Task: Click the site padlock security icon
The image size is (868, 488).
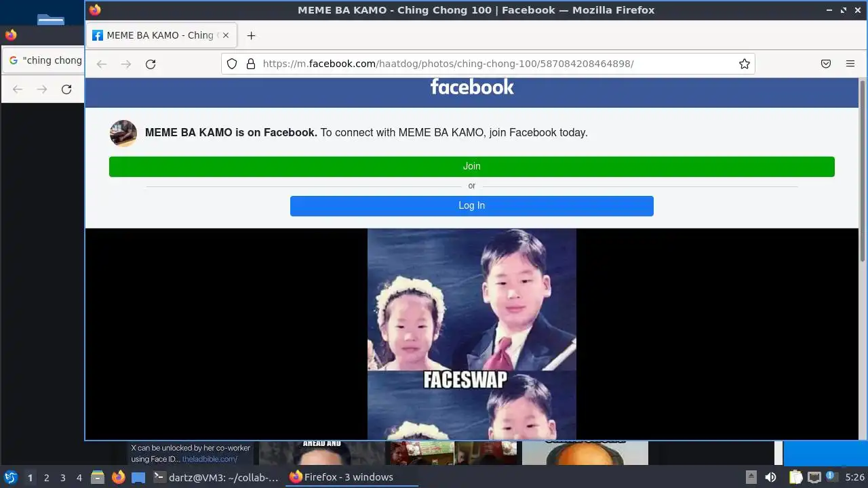Action: (x=250, y=64)
